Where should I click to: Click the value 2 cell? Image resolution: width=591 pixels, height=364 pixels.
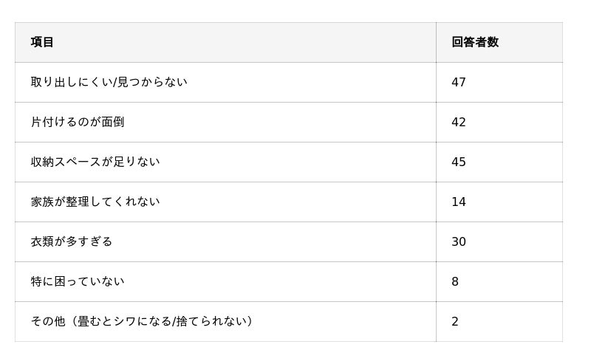tap(499, 321)
